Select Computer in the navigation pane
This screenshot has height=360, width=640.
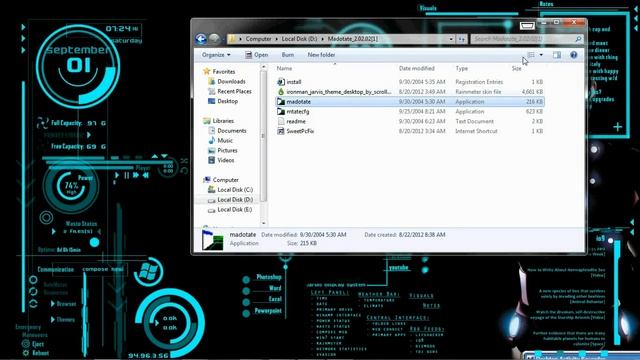[225, 180]
